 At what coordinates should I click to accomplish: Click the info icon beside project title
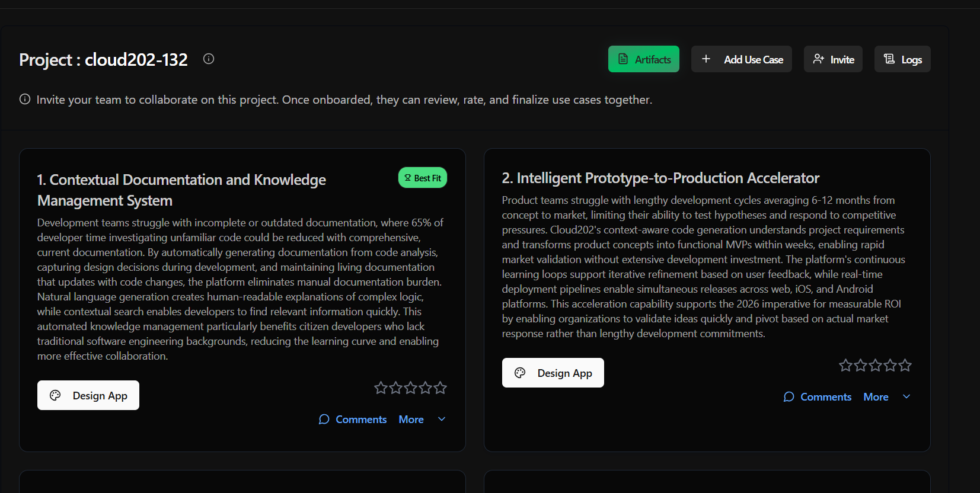(x=209, y=59)
